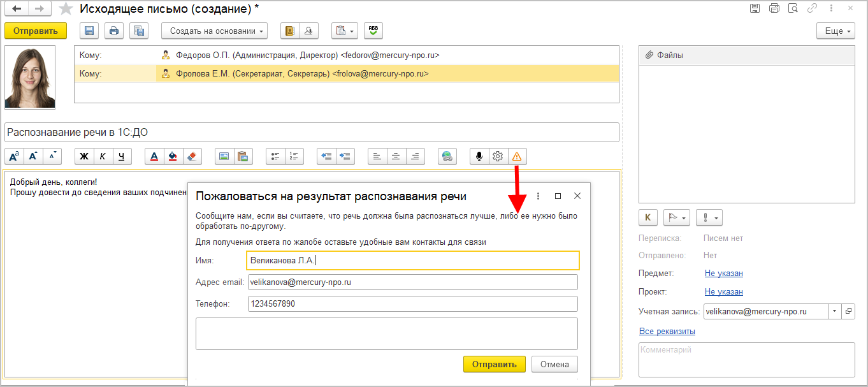868x387 pixels.
Task: Open the flag marker dropdown
Action: [677, 217]
